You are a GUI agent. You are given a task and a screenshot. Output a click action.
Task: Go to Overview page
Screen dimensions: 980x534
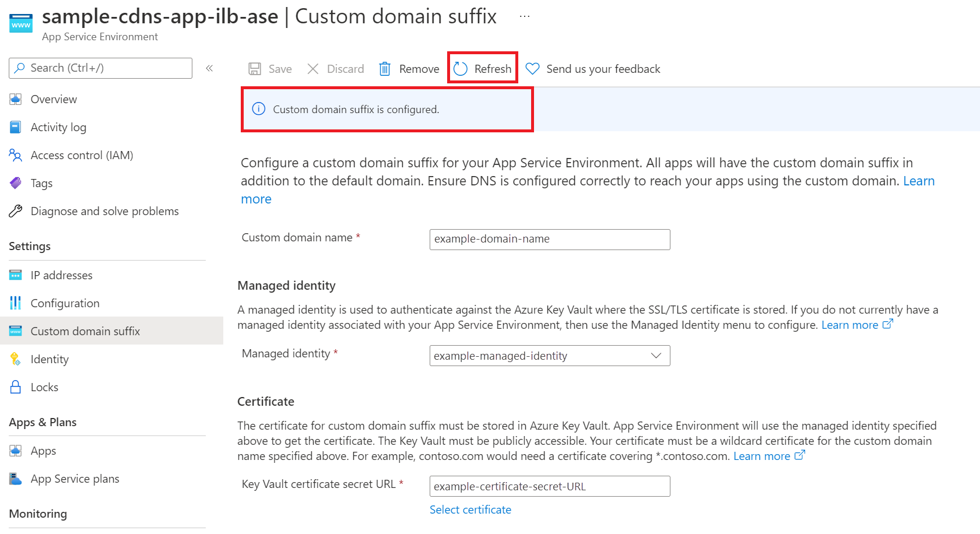pyautogui.click(x=54, y=99)
